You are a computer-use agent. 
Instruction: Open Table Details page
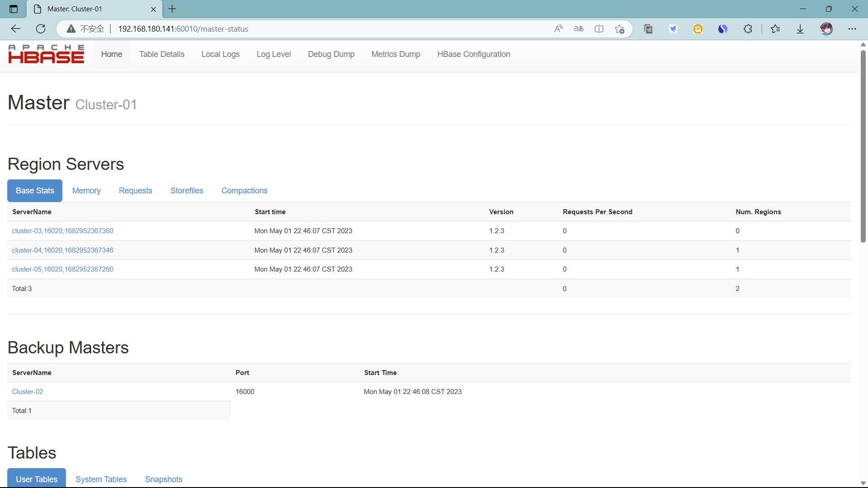pos(162,54)
